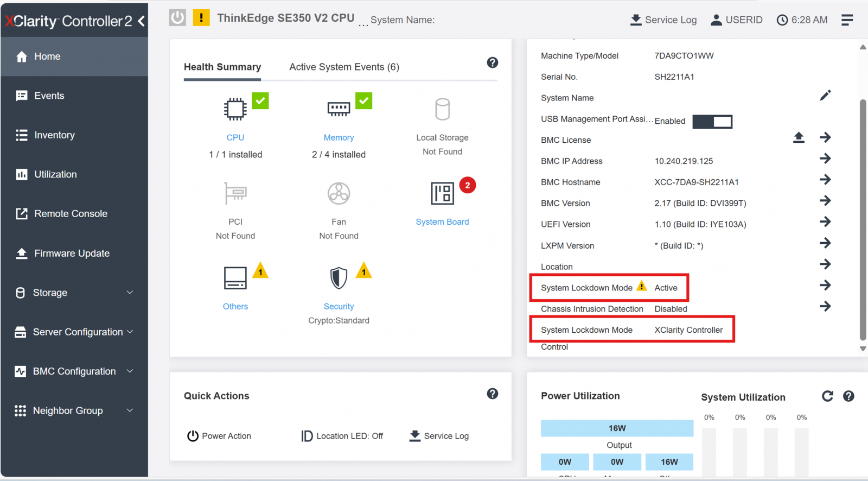Click the System Board icon

[442, 193]
